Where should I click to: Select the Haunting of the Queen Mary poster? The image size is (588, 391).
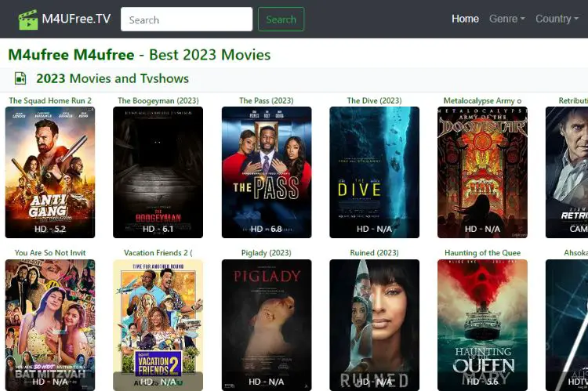(482, 325)
